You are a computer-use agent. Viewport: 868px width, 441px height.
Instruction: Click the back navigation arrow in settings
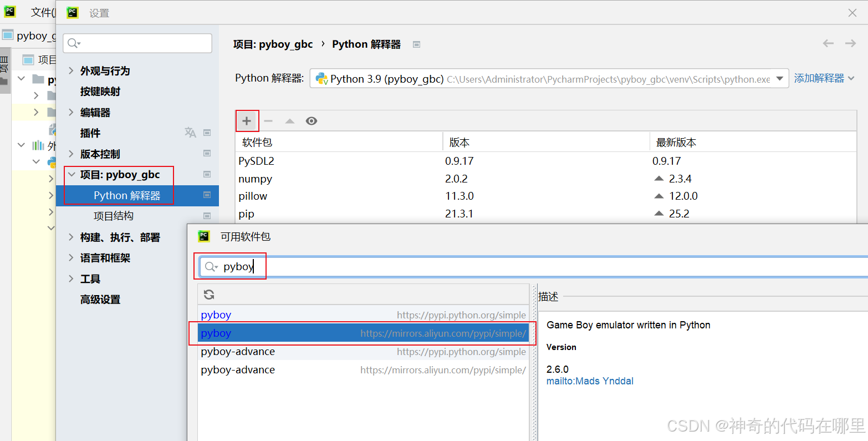click(x=828, y=43)
